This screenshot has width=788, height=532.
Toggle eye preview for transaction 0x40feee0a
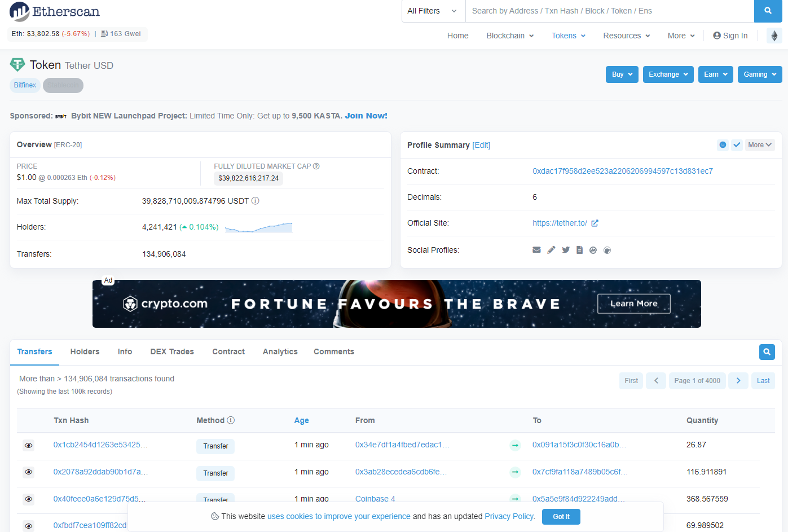pos(28,499)
